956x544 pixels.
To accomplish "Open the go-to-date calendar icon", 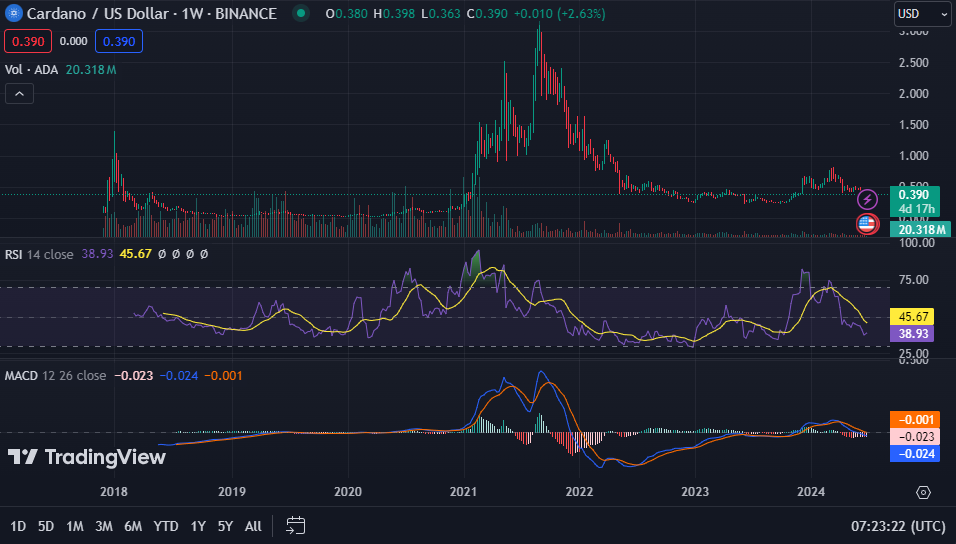I will pos(296,525).
